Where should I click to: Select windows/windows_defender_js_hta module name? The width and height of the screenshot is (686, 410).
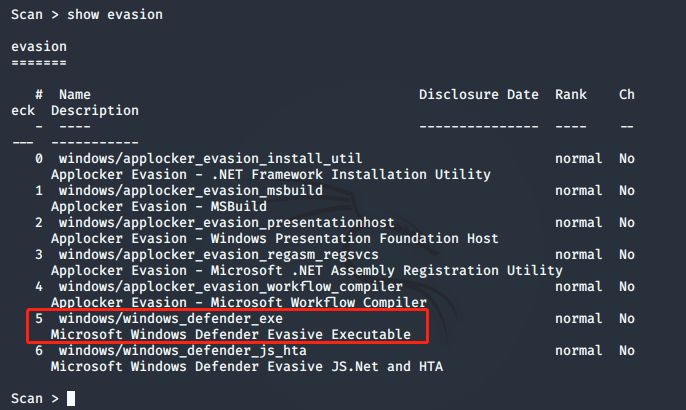(x=182, y=350)
